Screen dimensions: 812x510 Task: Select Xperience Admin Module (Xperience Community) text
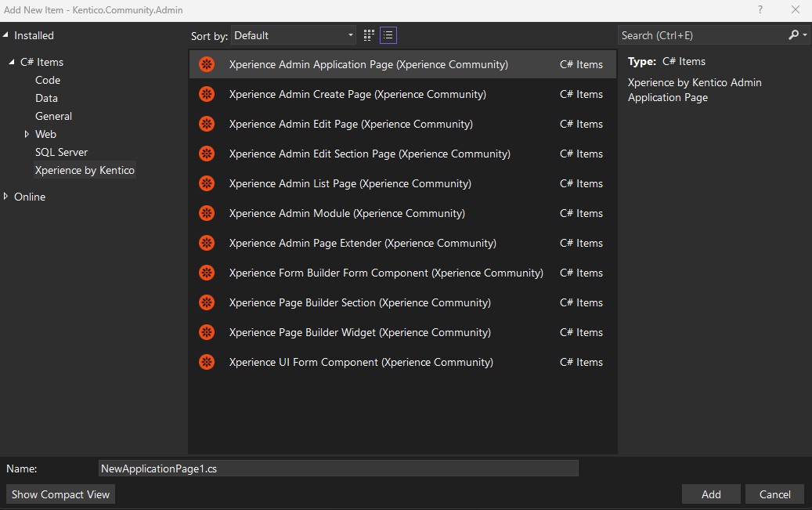347,213
